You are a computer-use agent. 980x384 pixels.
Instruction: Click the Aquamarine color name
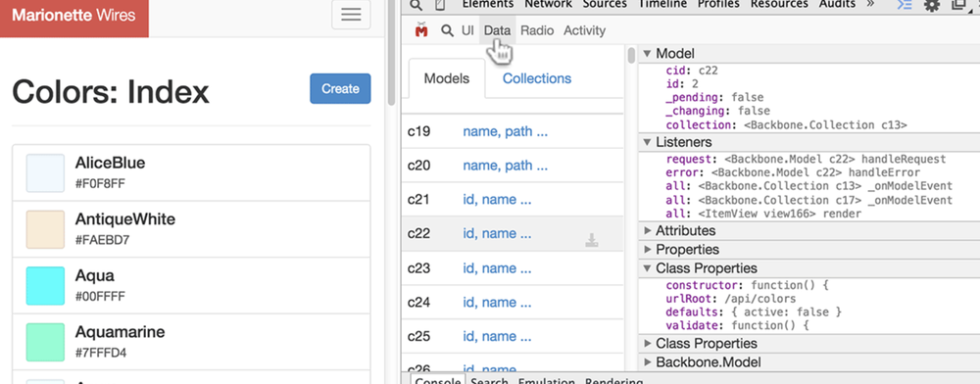pyautogui.click(x=120, y=331)
